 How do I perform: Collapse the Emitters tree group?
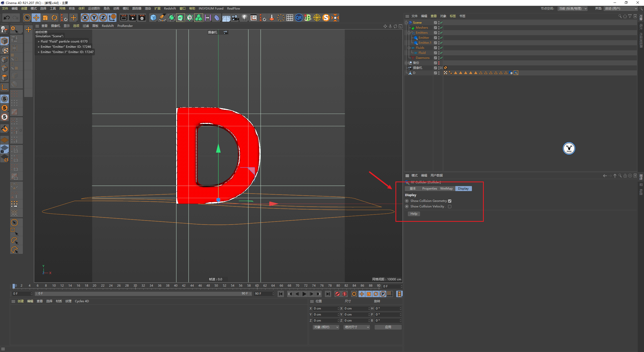[409, 33]
